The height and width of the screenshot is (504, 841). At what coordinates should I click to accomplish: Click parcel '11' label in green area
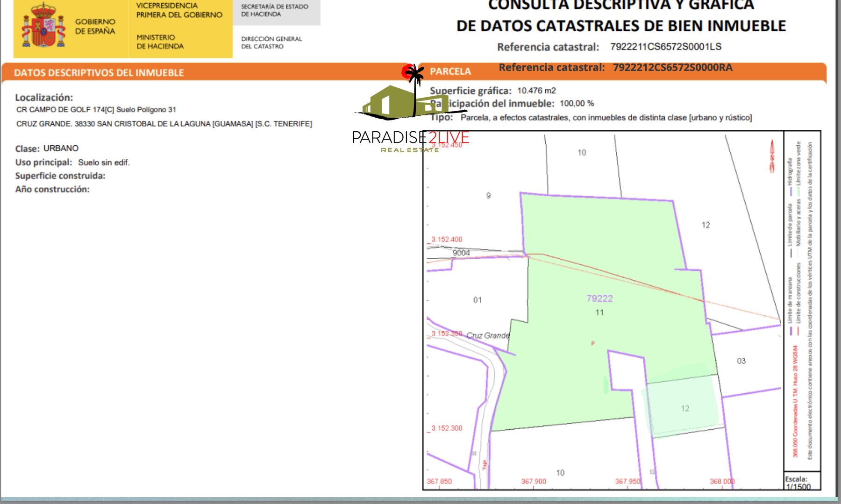coord(599,312)
